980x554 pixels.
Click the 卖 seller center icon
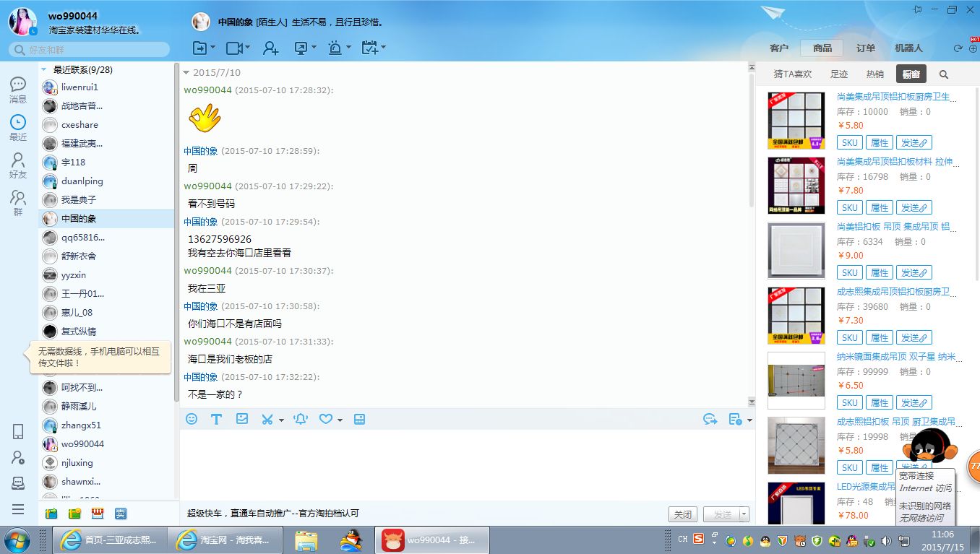[x=121, y=514]
